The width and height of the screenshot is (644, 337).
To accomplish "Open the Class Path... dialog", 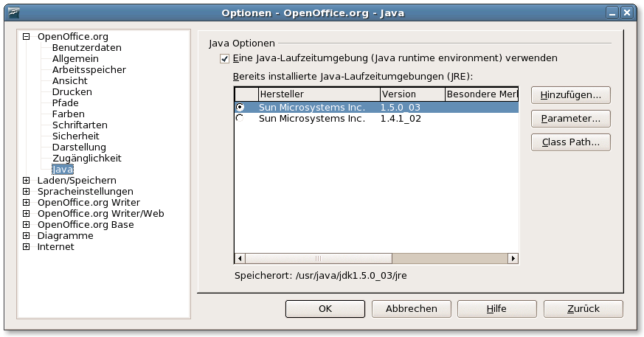I will 570,142.
